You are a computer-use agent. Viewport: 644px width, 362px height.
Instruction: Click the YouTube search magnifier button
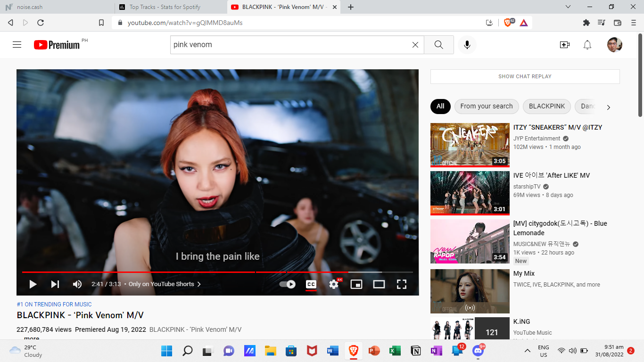[439, 45]
